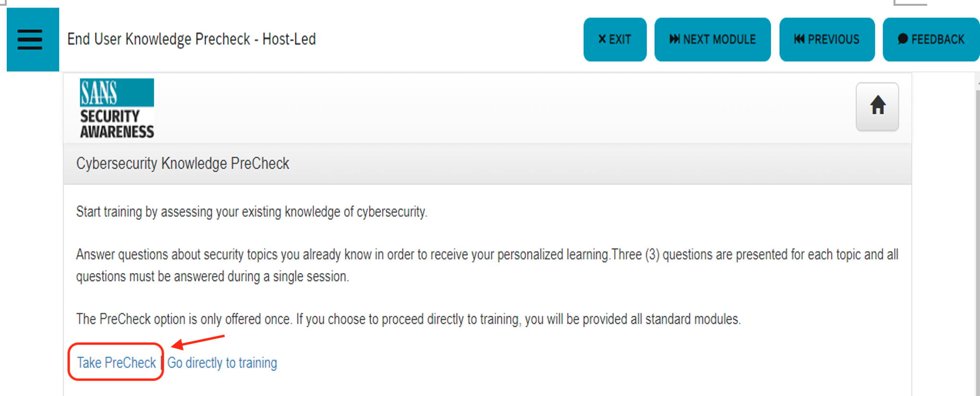Click the SANS Security Awareness logo
The width and height of the screenshot is (980, 396).
[x=117, y=109]
